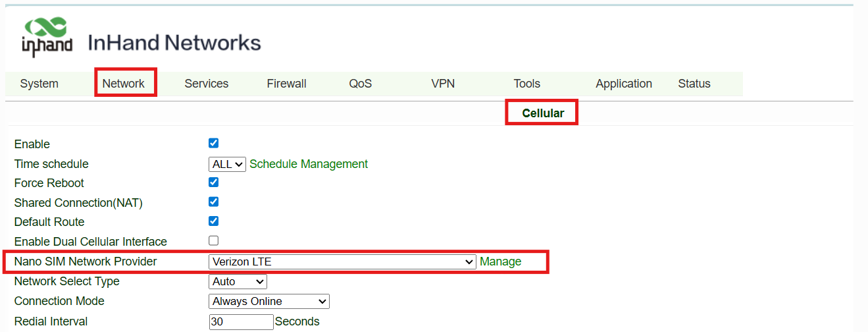Click the Redial Interval input field
The width and height of the screenshot is (868, 332).
[241, 321]
